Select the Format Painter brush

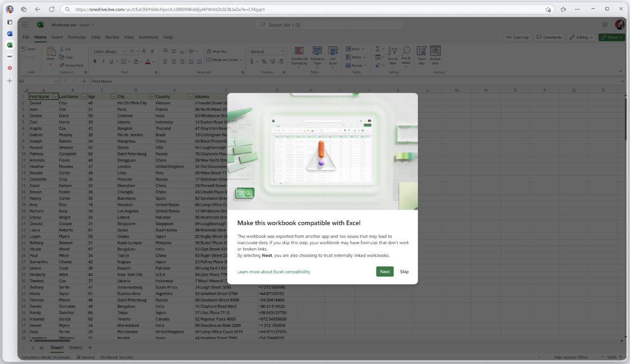(x=62, y=65)
